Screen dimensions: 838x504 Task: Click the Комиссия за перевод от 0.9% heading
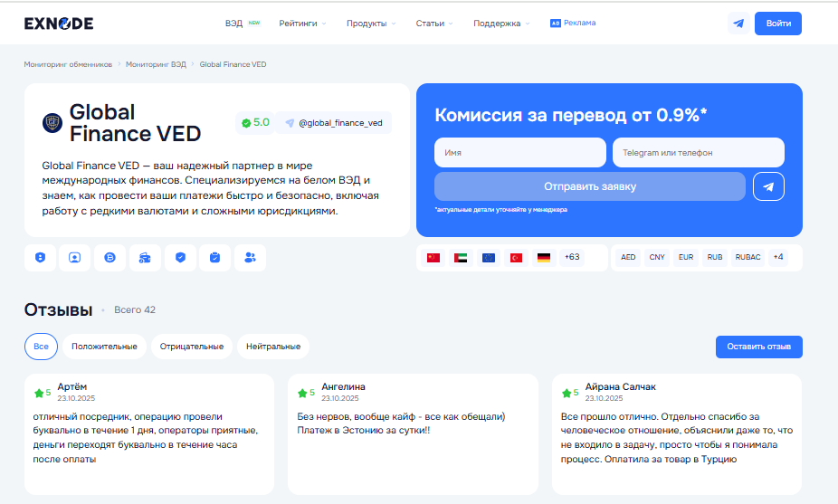click(571, 115)
